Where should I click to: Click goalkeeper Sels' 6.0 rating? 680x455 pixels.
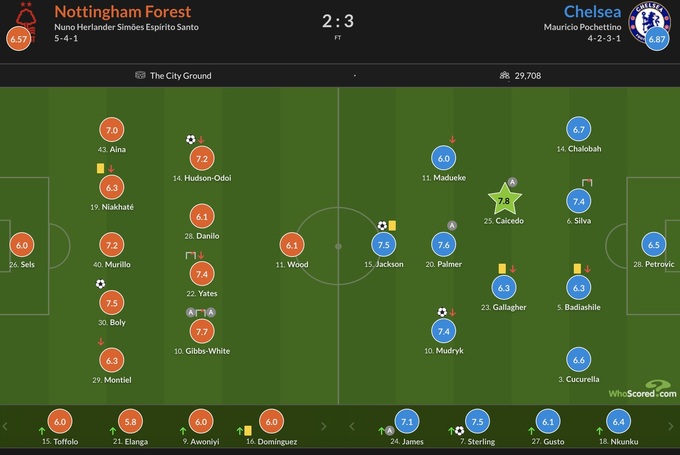coord(21,245)
